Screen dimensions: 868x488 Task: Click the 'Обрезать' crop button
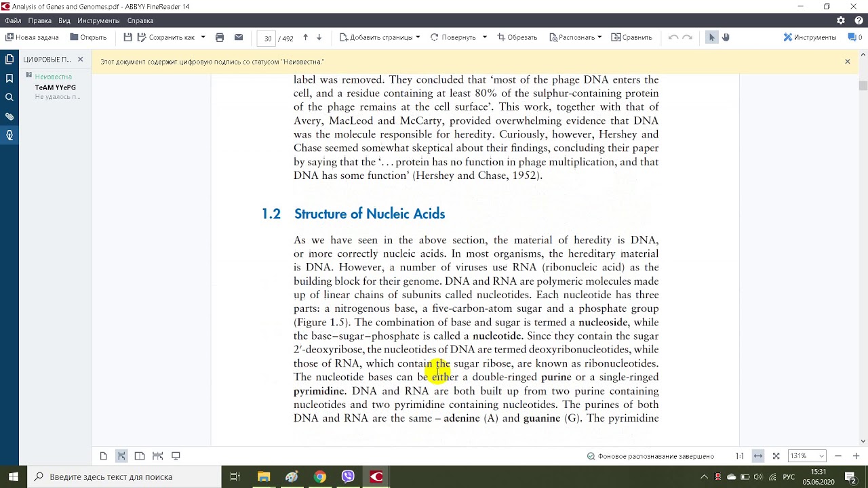point(517,37)
